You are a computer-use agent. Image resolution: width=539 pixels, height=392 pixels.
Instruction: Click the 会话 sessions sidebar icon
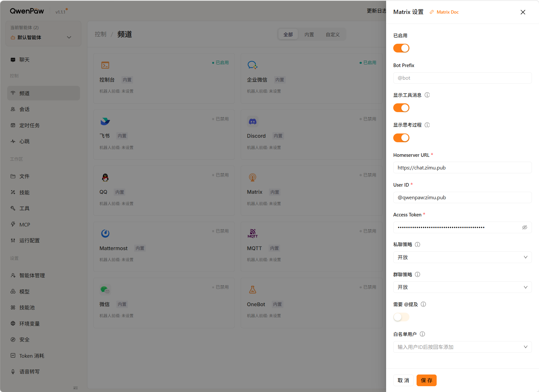[13, 109]
